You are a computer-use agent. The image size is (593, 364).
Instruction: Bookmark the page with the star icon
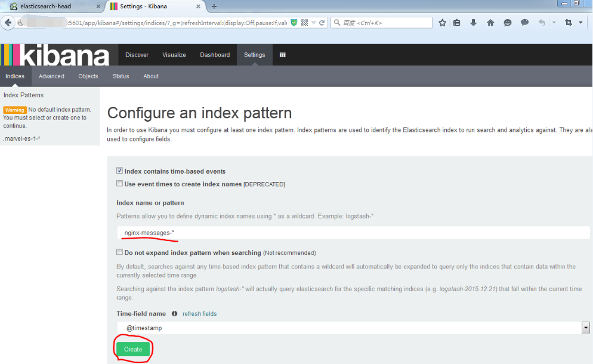click(442, 23)
